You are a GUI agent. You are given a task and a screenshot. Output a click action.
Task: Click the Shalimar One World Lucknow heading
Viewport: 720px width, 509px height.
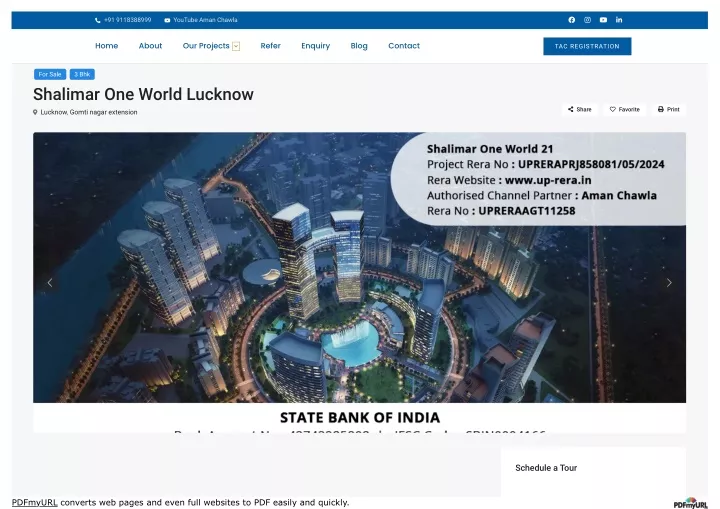click(x=143, y=94)
